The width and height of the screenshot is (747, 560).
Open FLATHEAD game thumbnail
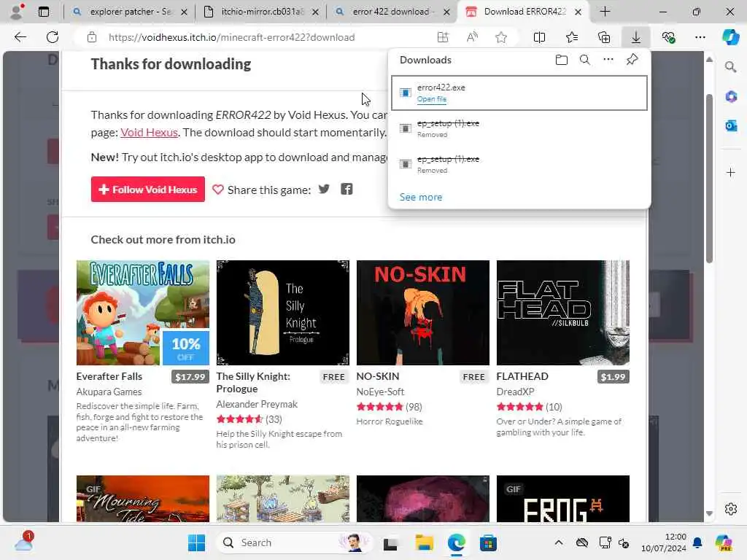pos(562,313)
